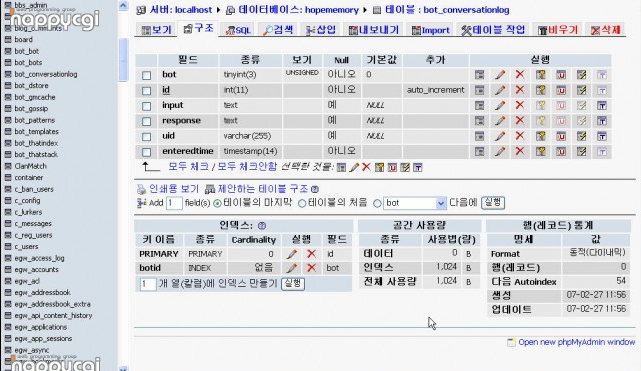The image size is (641, 371).
Task: Click the red X drop icon for field bot
Action: 520,74
